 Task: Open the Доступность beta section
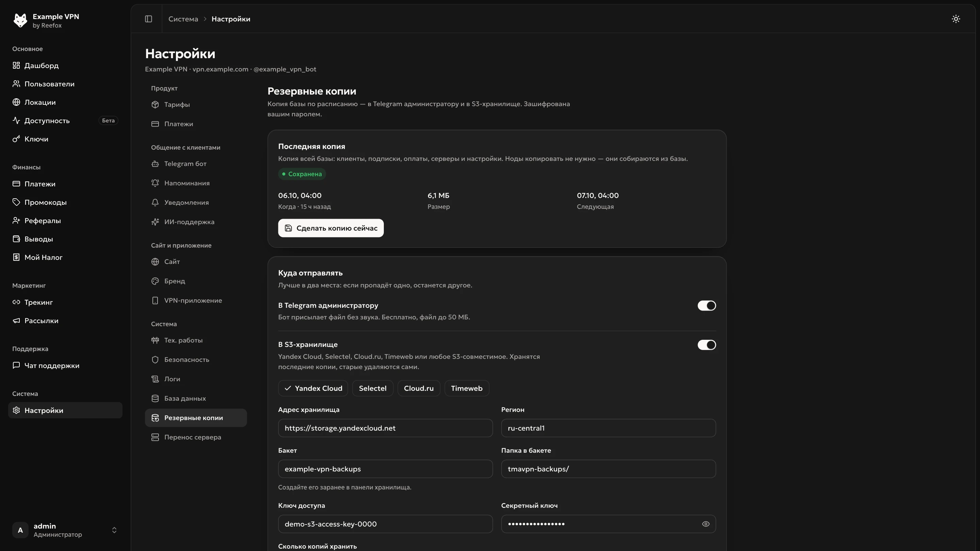65,120
